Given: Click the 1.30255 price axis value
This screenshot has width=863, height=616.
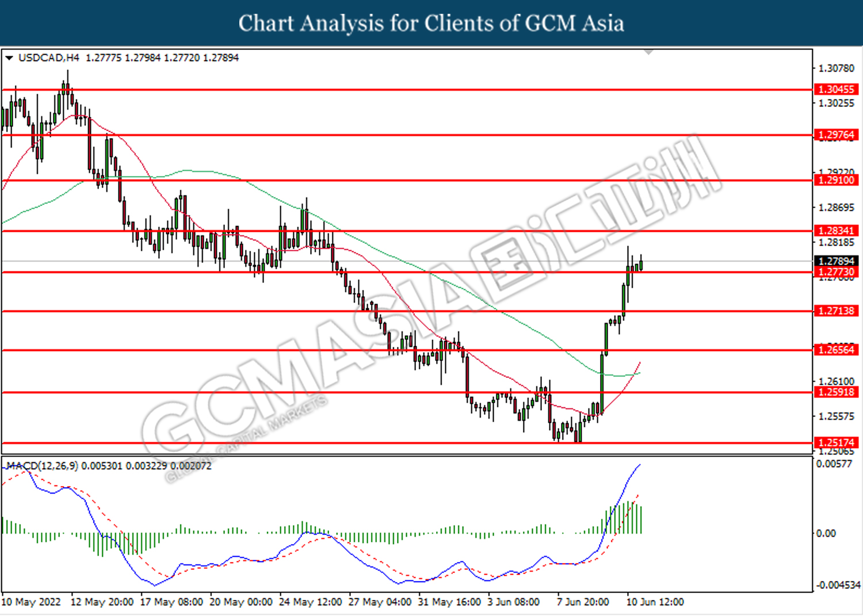Looking at the screenshot, I should click(x=837, y=104).
